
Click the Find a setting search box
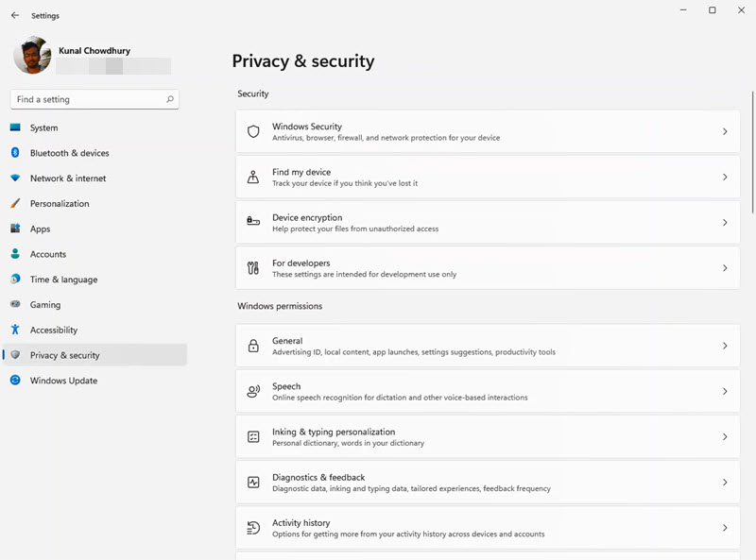point(94,99)
